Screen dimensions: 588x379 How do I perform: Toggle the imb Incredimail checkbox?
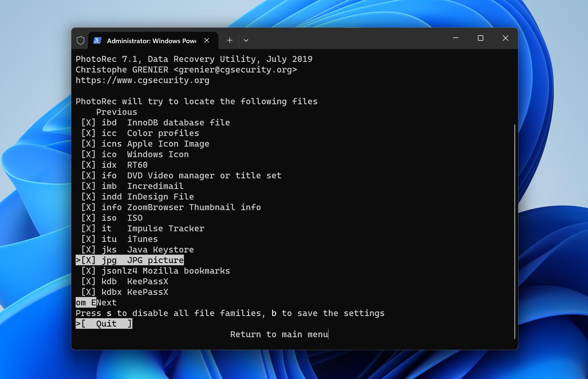tap(88, 186)
